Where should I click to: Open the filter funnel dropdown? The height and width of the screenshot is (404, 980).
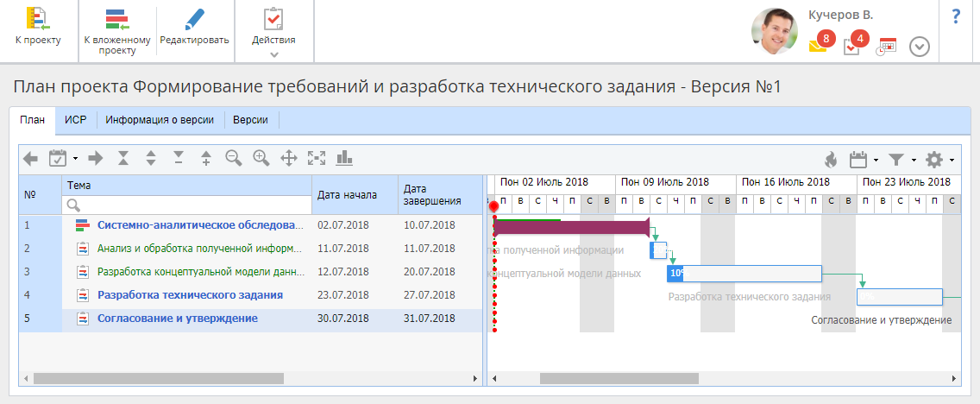point(901,159)
